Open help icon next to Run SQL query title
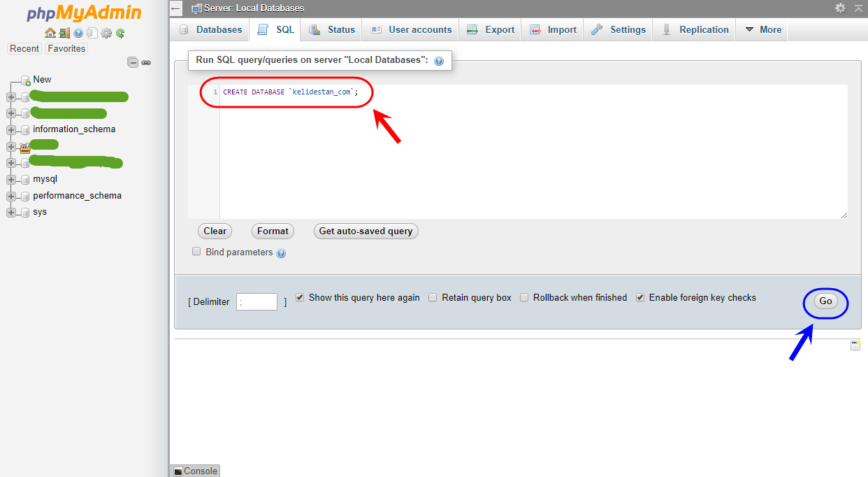 click(439, 61)
